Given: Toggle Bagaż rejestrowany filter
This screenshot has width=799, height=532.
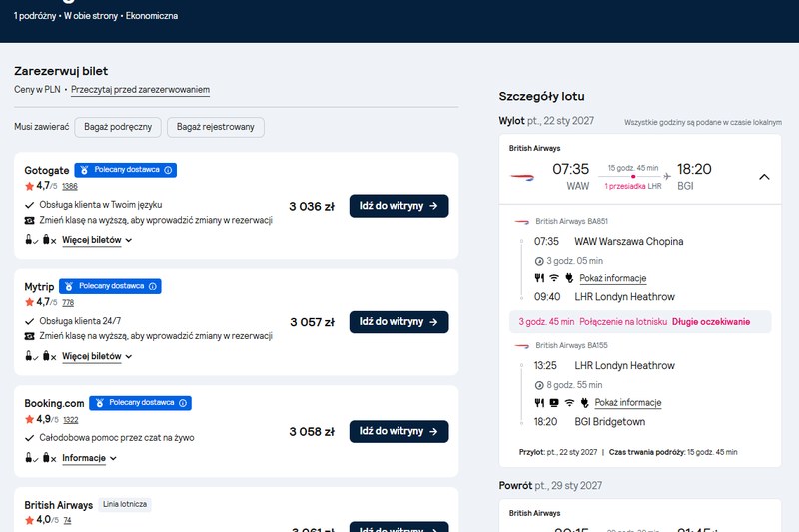Looking at the screenshot, I should tap(216, 128).
